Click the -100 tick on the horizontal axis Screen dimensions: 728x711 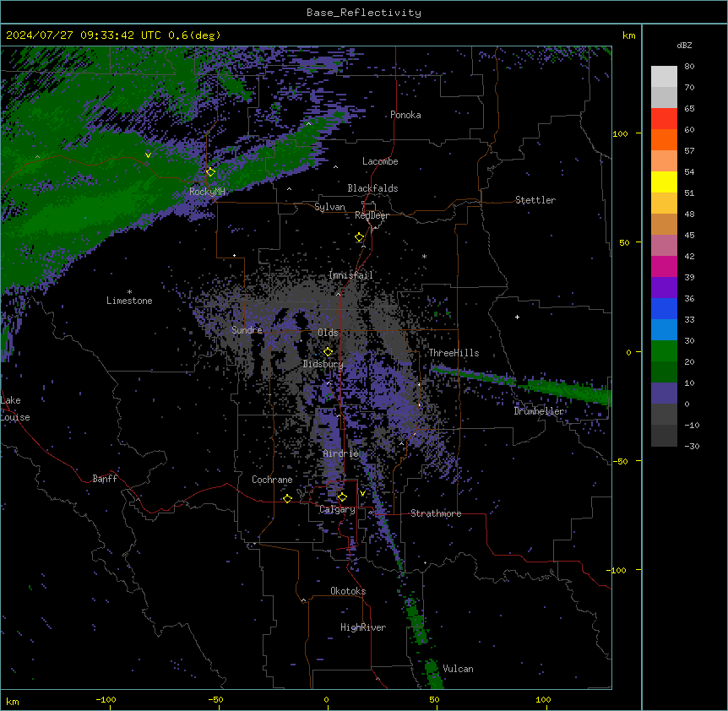[x=106, y=699]
